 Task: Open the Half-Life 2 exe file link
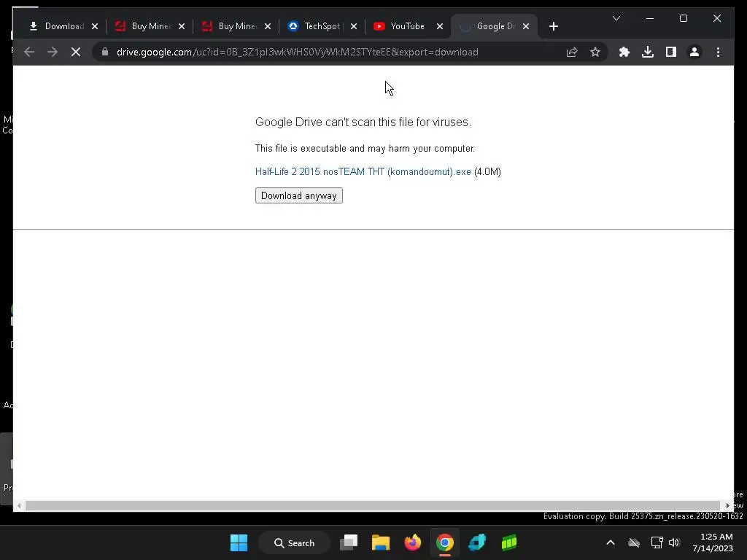(x=363, y=171)
